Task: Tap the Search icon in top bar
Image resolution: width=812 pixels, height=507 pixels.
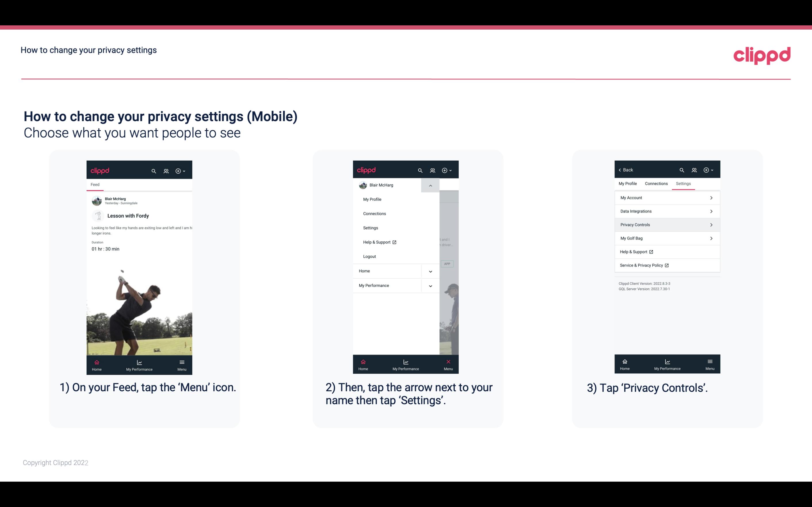Action: [x=153, y=170]
